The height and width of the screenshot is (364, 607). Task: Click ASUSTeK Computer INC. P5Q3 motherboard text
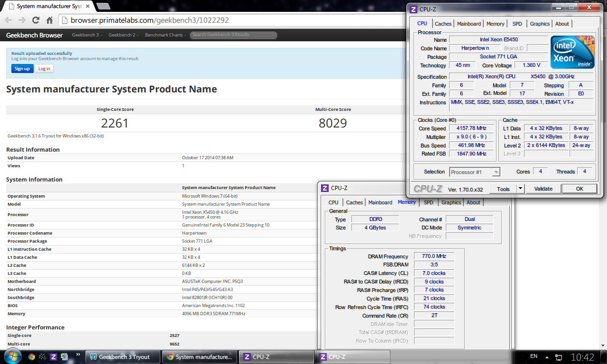tap(212, 282)
